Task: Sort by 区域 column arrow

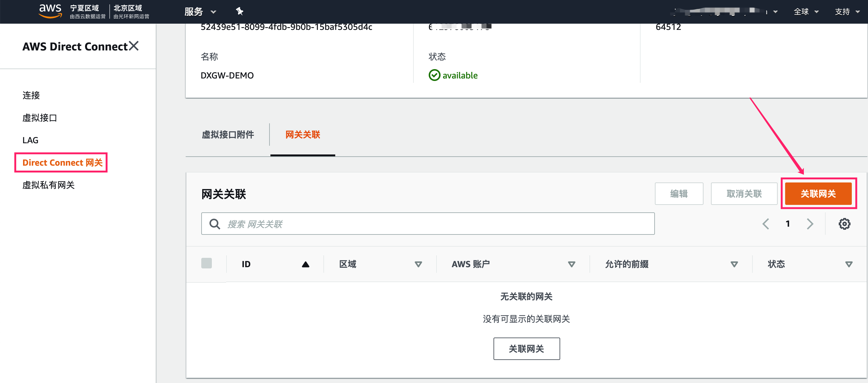Action: point(418,264)
